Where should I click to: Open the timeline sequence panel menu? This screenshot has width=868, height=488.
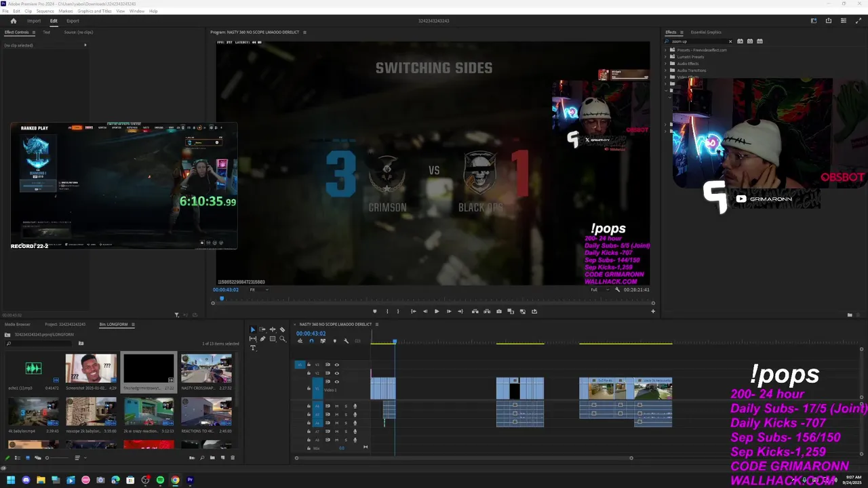377,325
